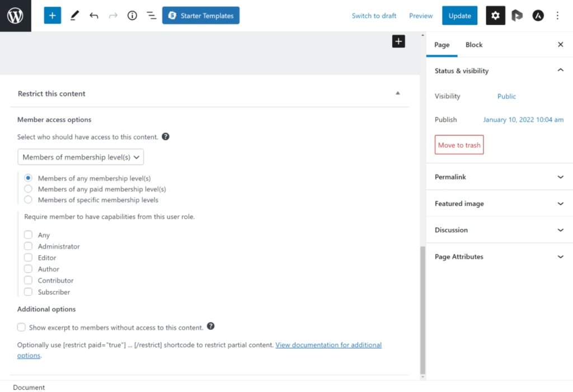Open the Details info icon
Screen dimensions: 573x392
pos(132,16)
